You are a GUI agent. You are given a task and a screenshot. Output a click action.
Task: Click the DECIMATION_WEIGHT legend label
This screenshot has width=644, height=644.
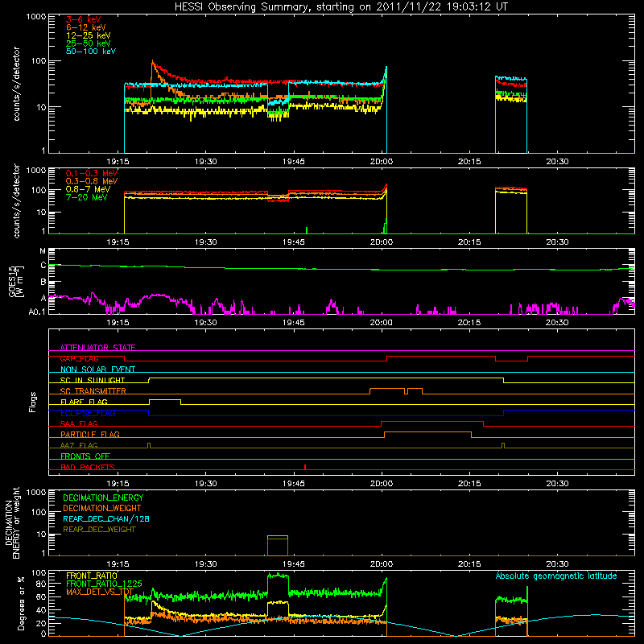[102, 508]
